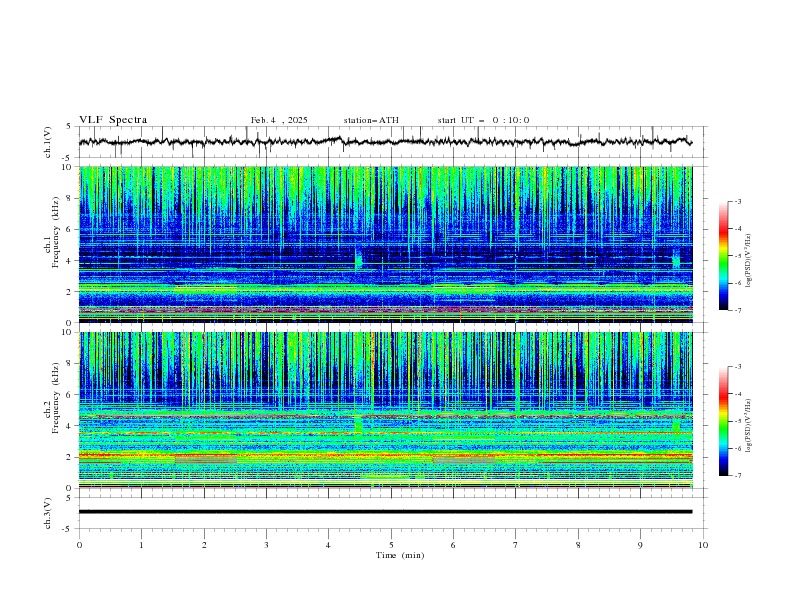Click the '-3' value on ch.1 colorbar
792x612 pixels.
737,201
